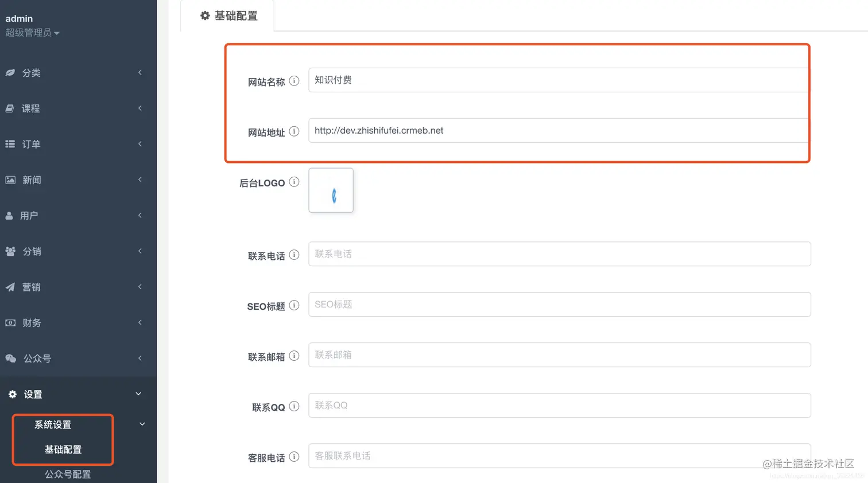Click info icon next to 网站名称
868x483 pixels.
pos(294,81)
